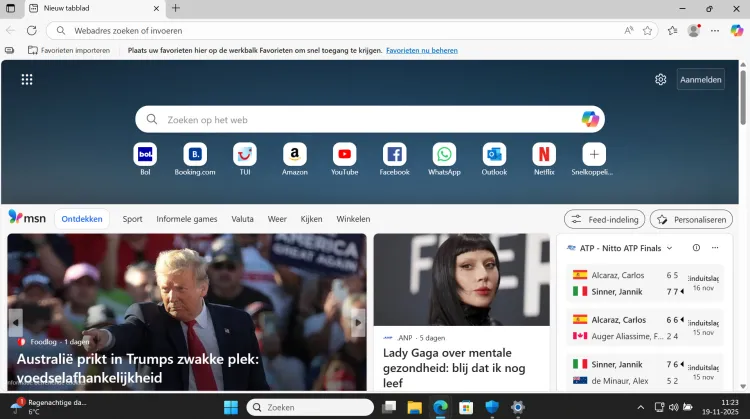Open the Personaliseren feed button

point(691,219)
